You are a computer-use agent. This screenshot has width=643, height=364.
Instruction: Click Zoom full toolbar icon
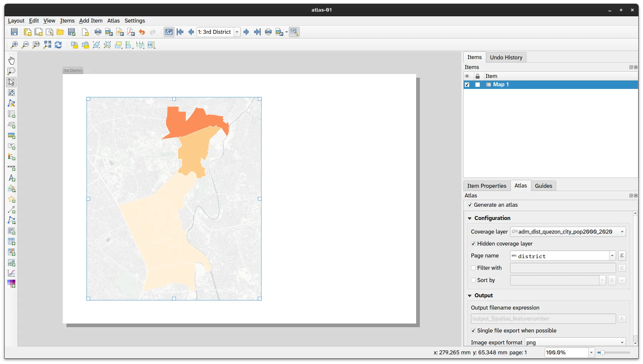tap(47, 45)
